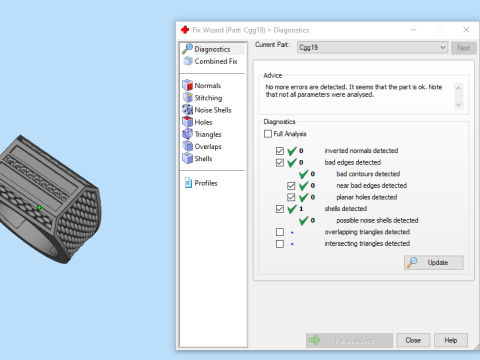The height and width of the screenshot is (360, 480).
Task: Enable the Full Analysis checkbox
Action: 268,134
